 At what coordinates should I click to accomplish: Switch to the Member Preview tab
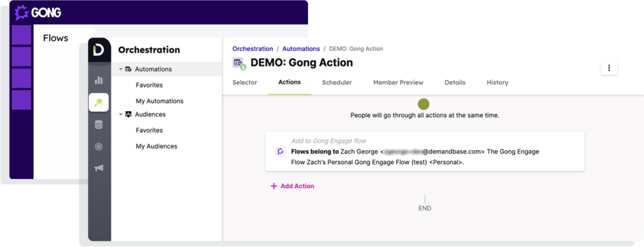[398, 82]
